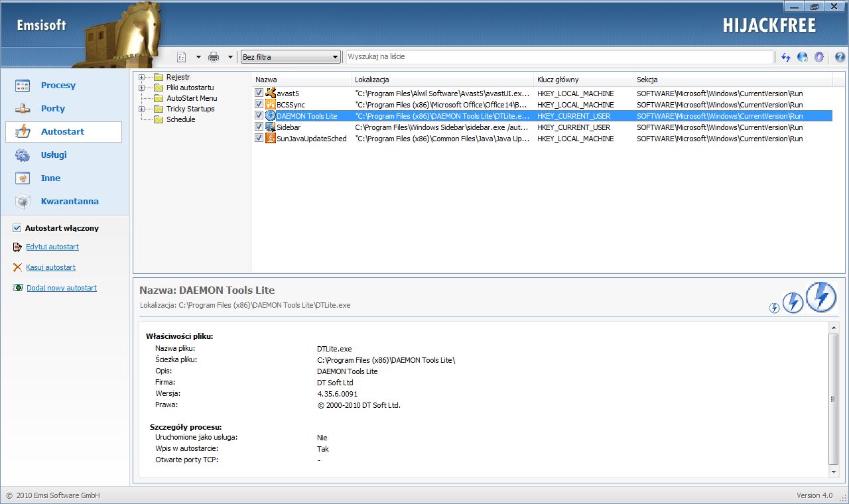Screen dimensions: 849x504
Task: Click the Sidebar HKEY_CURRENT_USER cell
Action: click(574, 127)
